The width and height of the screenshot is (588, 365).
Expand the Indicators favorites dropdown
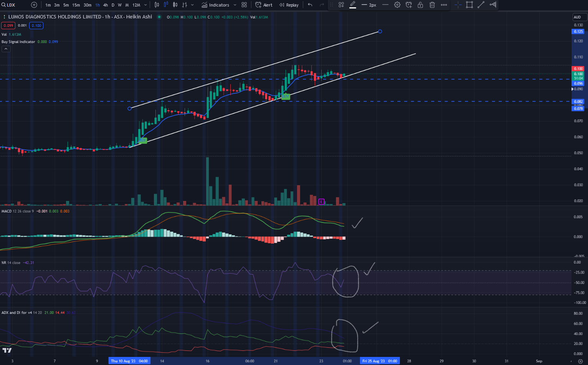point(235,5)
